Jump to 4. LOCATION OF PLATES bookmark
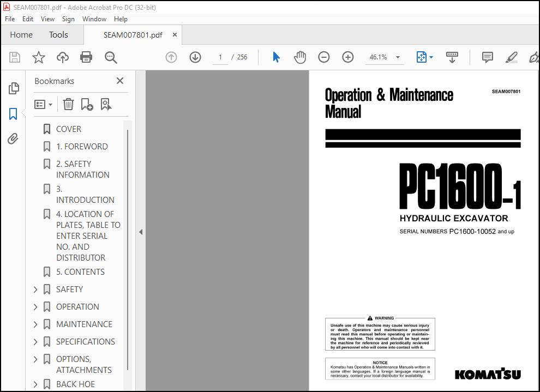Screen dimensions: 540x392 click(88, 236)
